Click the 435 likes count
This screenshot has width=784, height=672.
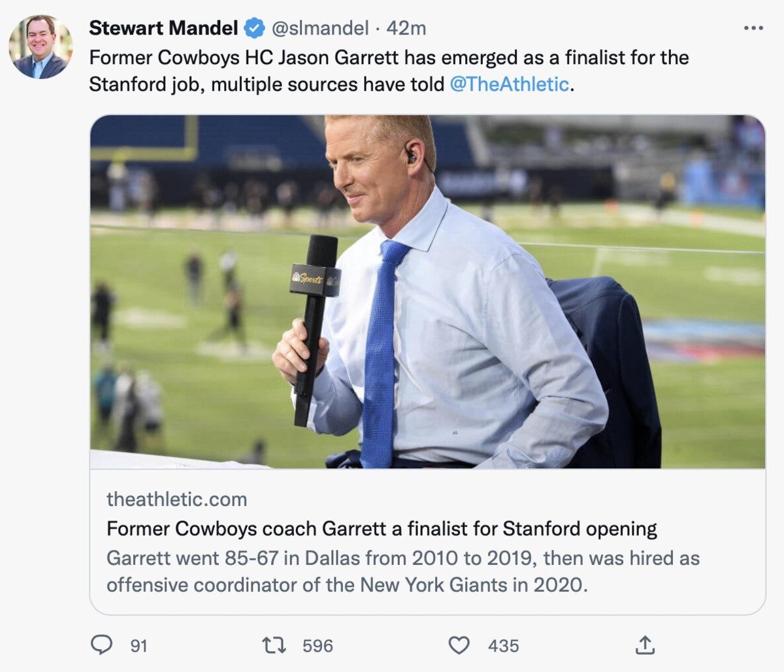pyautogui.click(x=503, y=646)
